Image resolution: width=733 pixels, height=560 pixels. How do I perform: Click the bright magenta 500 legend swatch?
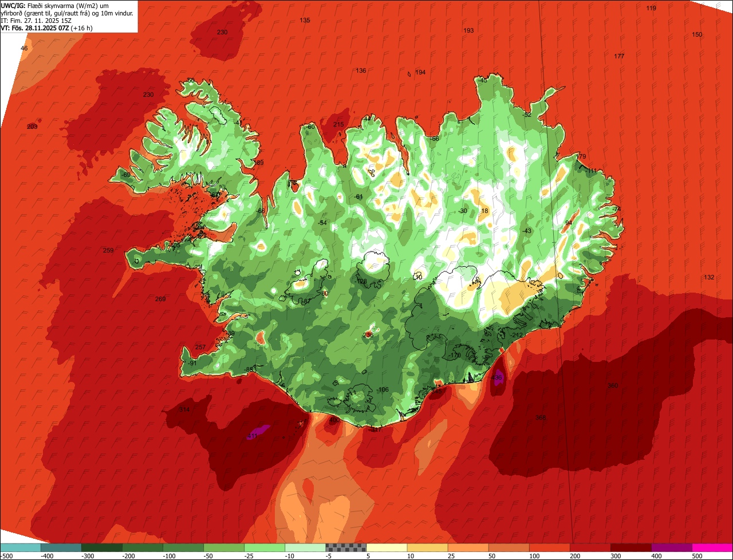tap(712, 547)
